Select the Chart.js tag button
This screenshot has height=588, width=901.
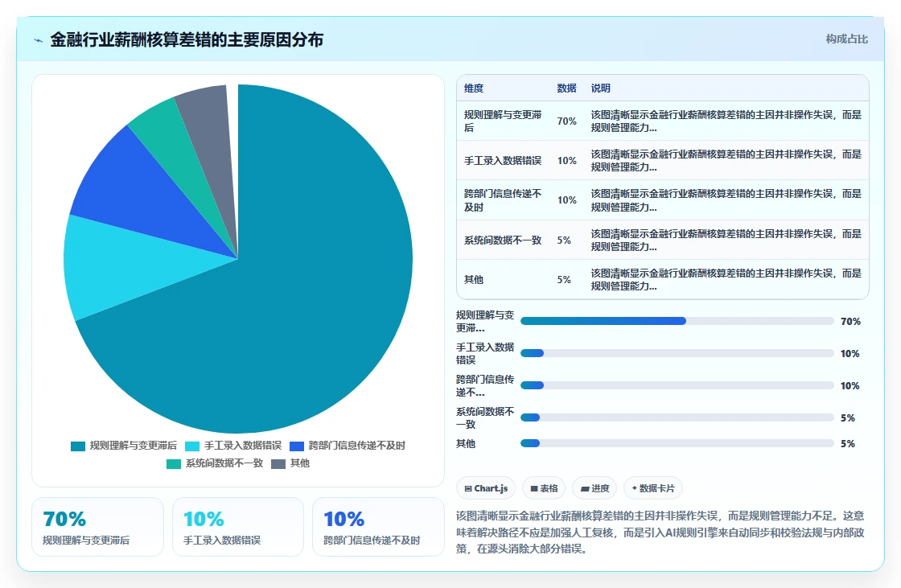tap(486, 488)
